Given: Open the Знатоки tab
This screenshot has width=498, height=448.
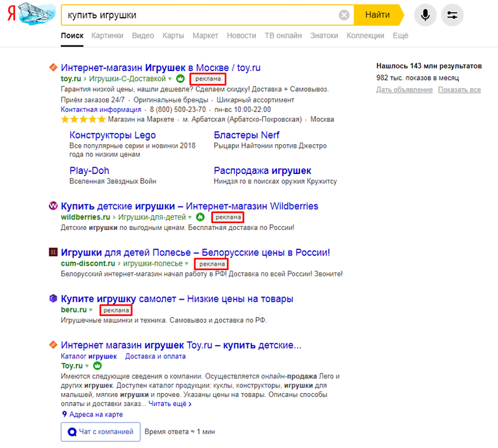Looking at the screenshot, I should 324,35.
